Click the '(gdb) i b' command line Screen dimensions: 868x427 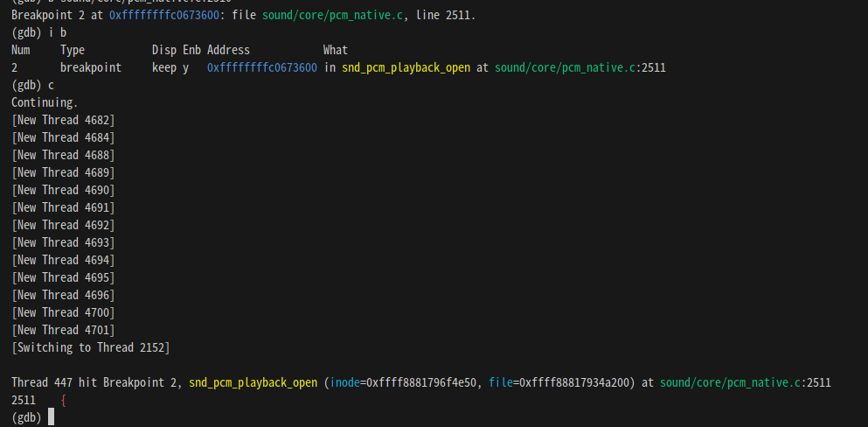(x=38, y=32)
